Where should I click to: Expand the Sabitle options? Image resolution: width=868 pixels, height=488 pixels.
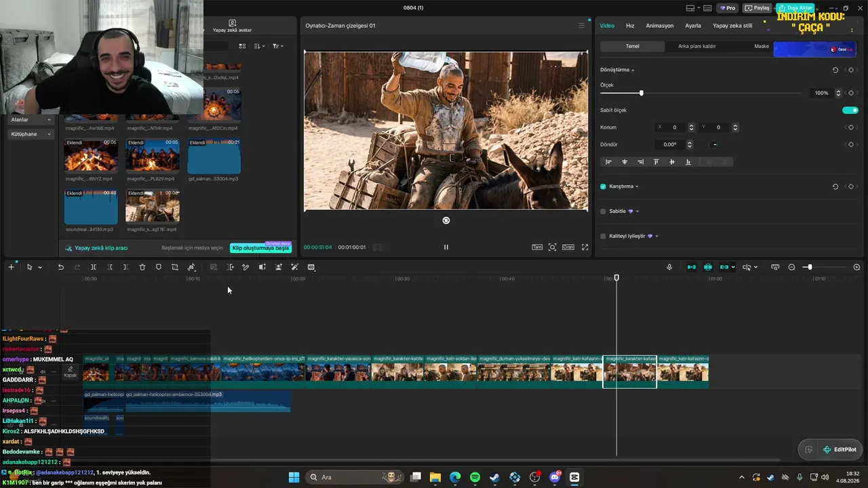[637, 211]
